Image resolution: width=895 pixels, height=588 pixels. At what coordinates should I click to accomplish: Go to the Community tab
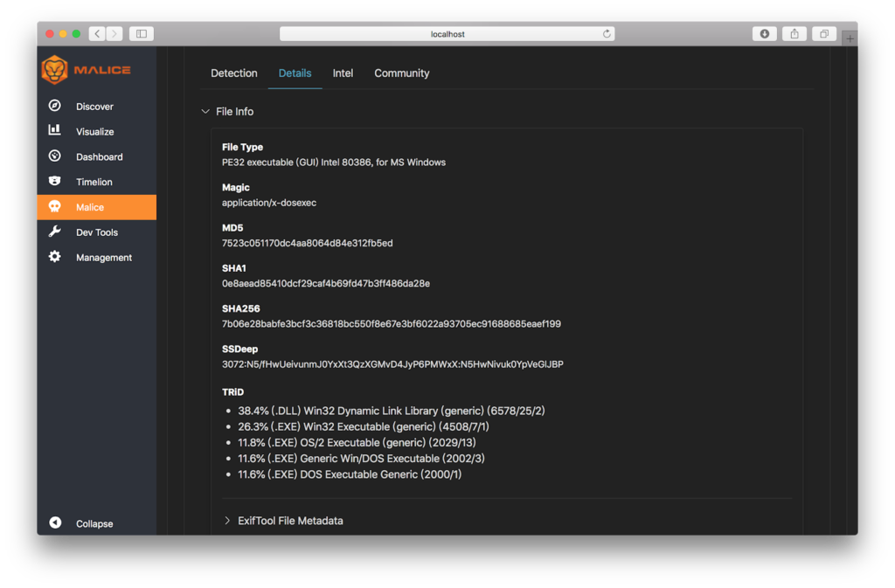click(x=402, y=73)
